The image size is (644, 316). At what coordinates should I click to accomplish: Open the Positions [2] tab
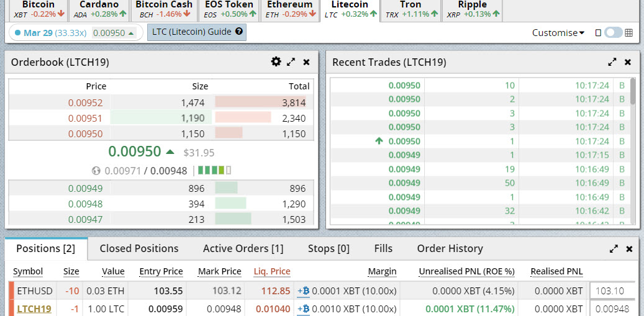(46, 249)
